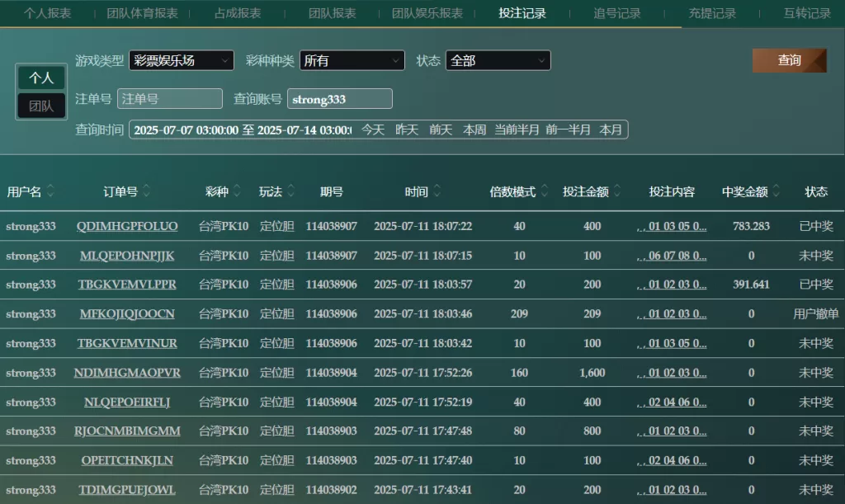Sort by 中奖金额 column sort icon

tap(777, 191)
